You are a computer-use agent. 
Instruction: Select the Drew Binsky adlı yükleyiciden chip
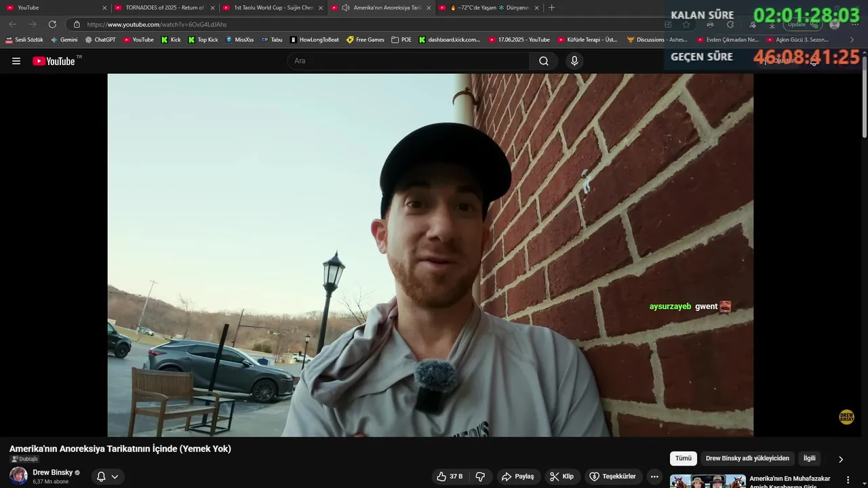[x=747, y=458]
